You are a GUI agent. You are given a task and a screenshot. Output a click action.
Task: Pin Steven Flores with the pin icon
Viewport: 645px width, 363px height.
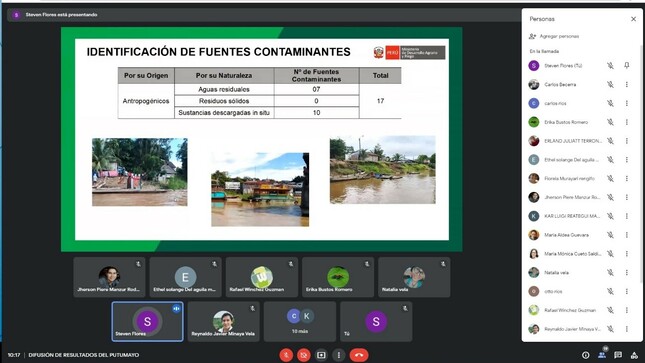pyautogui.click(x=626, y=65)
